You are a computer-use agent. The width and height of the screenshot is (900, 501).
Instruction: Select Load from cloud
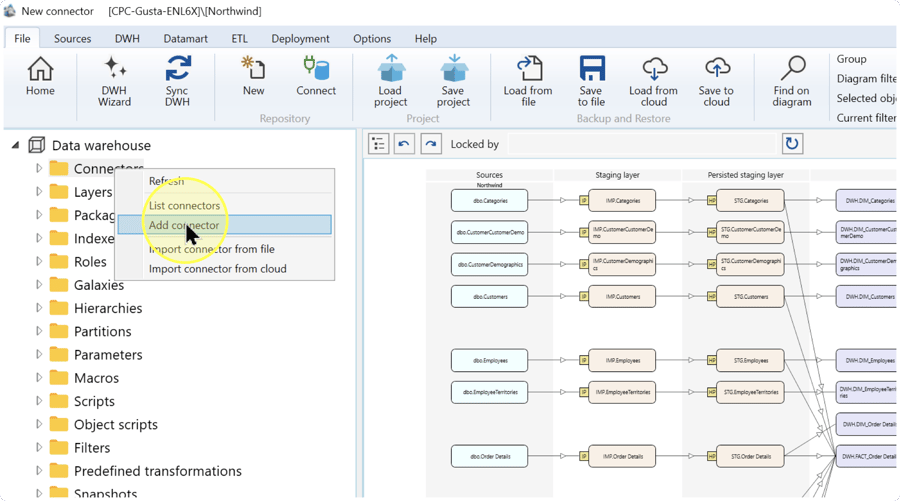[x=654, y=69]
